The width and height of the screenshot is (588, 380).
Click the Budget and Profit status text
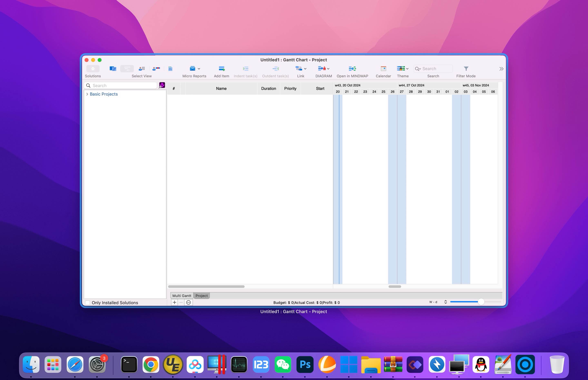point(306,302)
